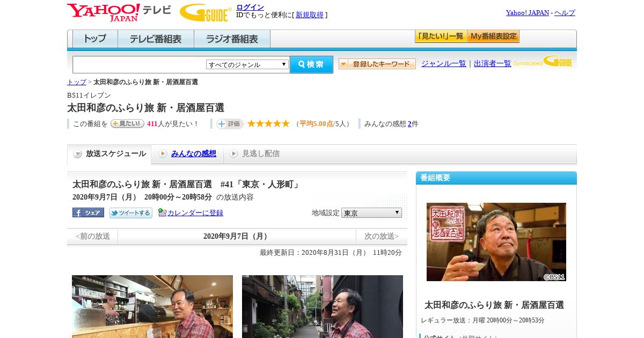The width and height of the screenshot is (644, 338).
Task: Click the play icon beside みんなの感想
Action: tap(163, 154)
